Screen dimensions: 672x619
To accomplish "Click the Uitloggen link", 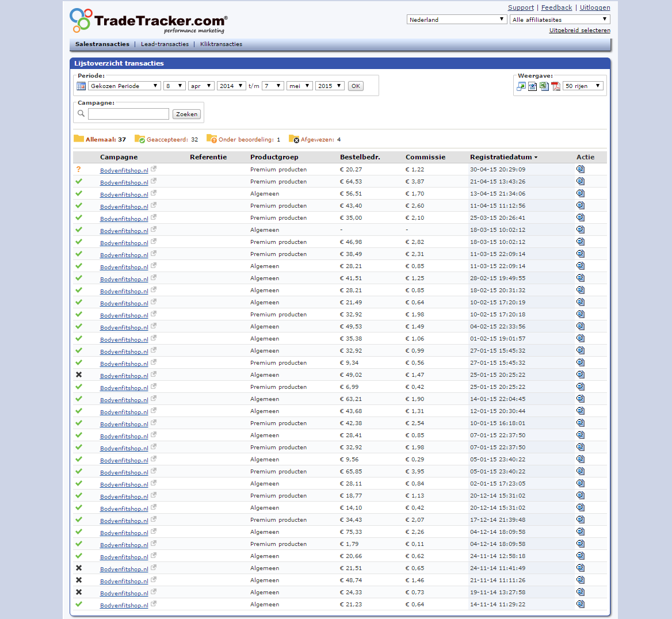I will pyautogui.click(x=595, y=7).
